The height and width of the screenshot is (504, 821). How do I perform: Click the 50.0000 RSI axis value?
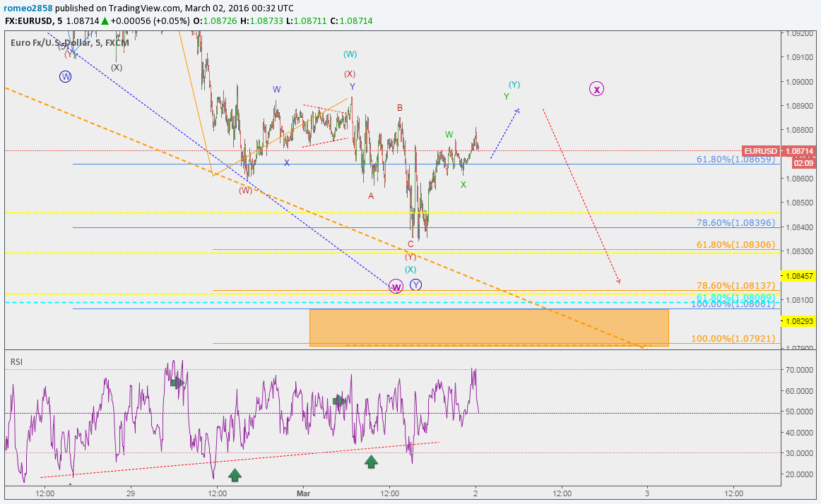[x=798, y=412]
